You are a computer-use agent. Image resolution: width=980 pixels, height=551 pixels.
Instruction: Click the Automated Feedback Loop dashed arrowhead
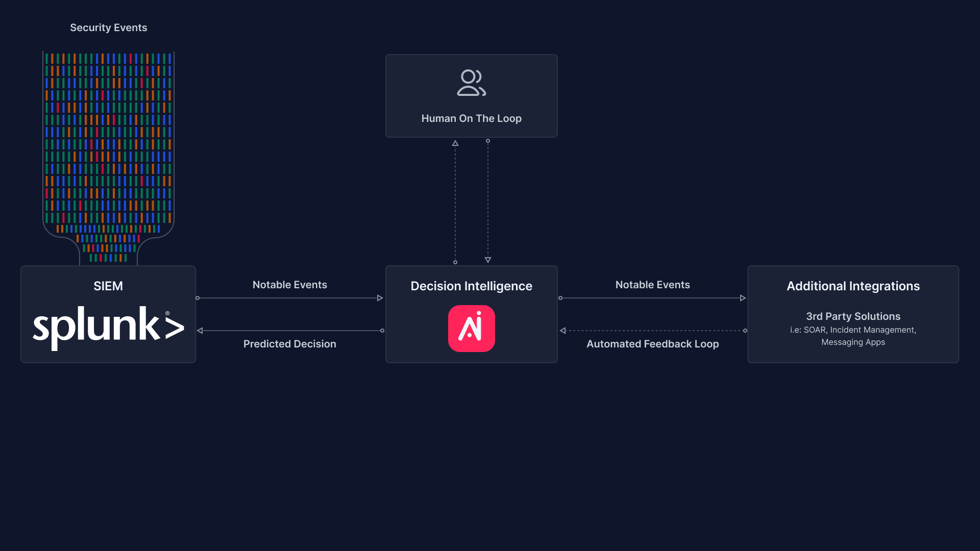(x=563, y=331)
